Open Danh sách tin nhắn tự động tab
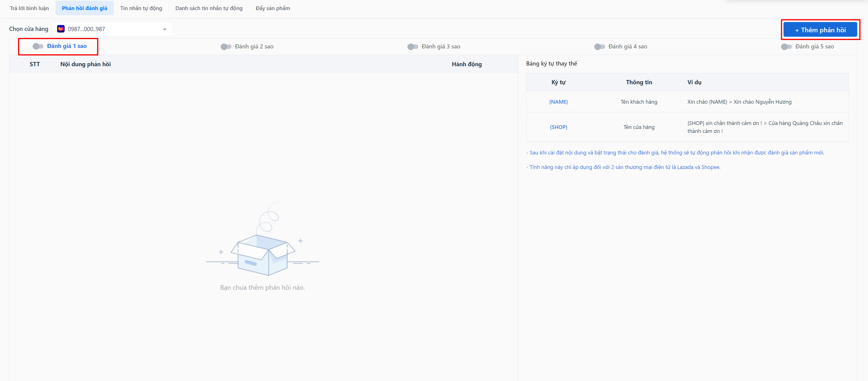Image resolution: width=868 pixels, height=381 pixels. 209,8
